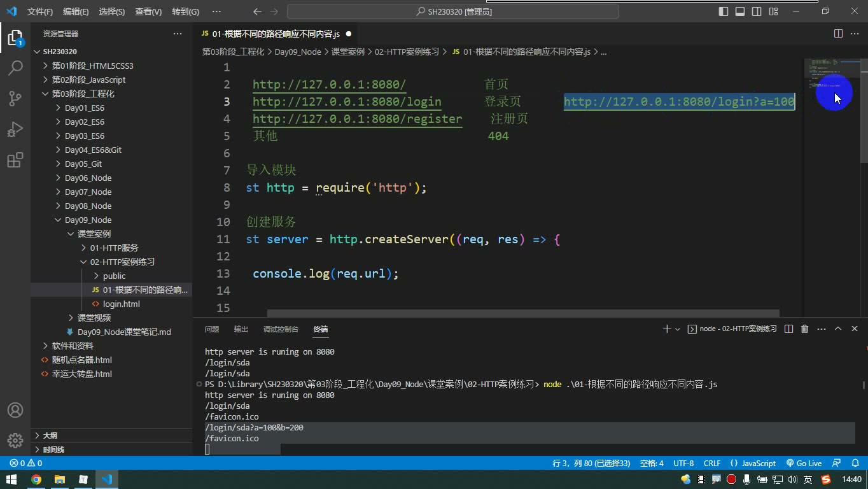Screen dimensions: 868x489
Task: Expand the Day06_Node folder
Action: [x=88, y=178]
